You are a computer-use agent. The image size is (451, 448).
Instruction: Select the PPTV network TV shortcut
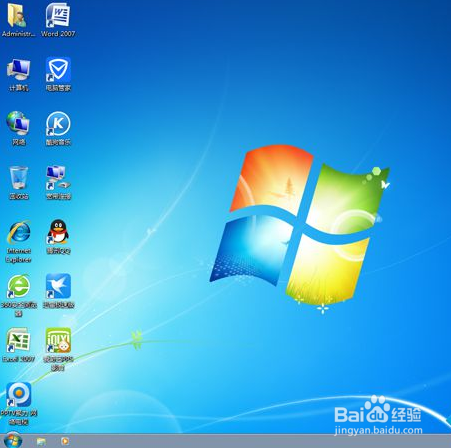19,395
